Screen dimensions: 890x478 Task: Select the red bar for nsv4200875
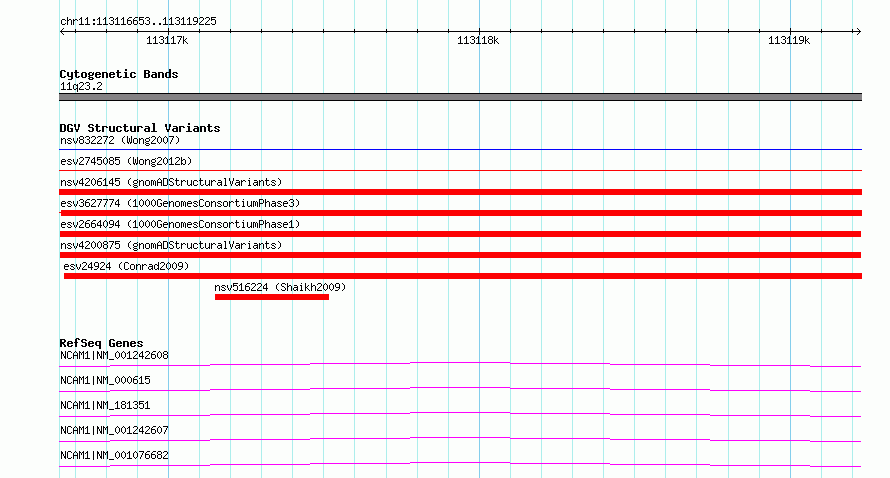click(x=460, y=255)
